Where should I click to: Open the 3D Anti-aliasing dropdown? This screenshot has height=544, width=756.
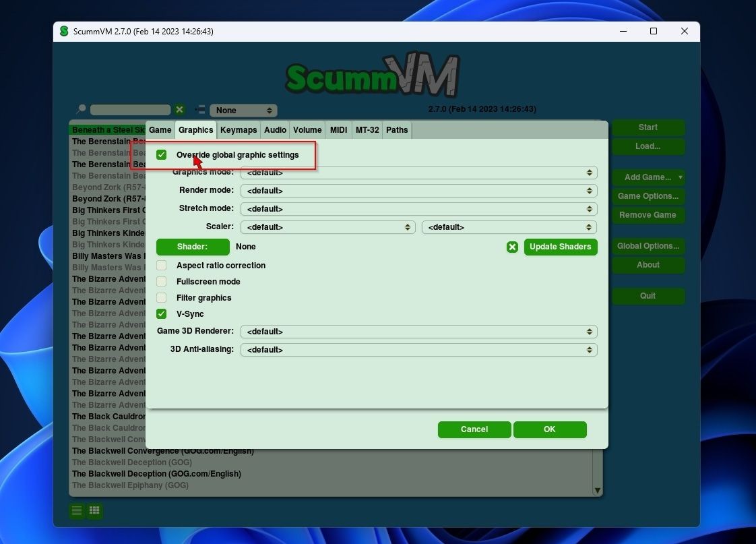click(418, 350)
